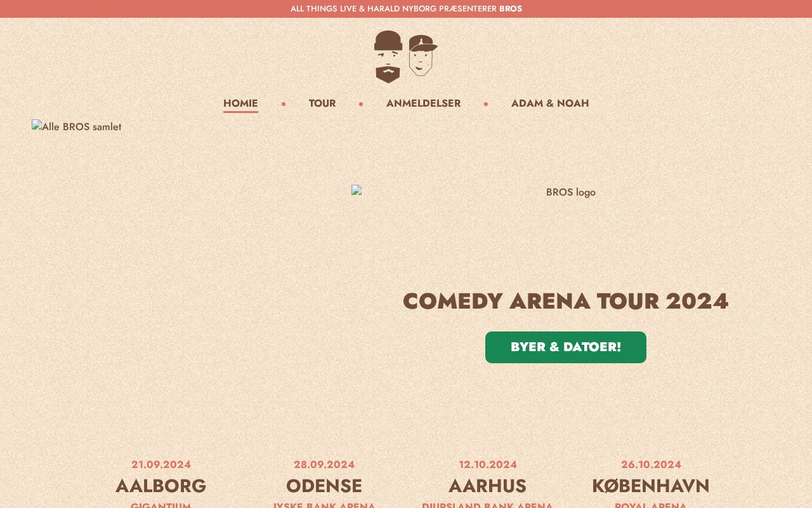Image resolution: width=812 pixels, height=508 pixels.
Task: Open the ANMELDELSER section
Action: point(423,104)
